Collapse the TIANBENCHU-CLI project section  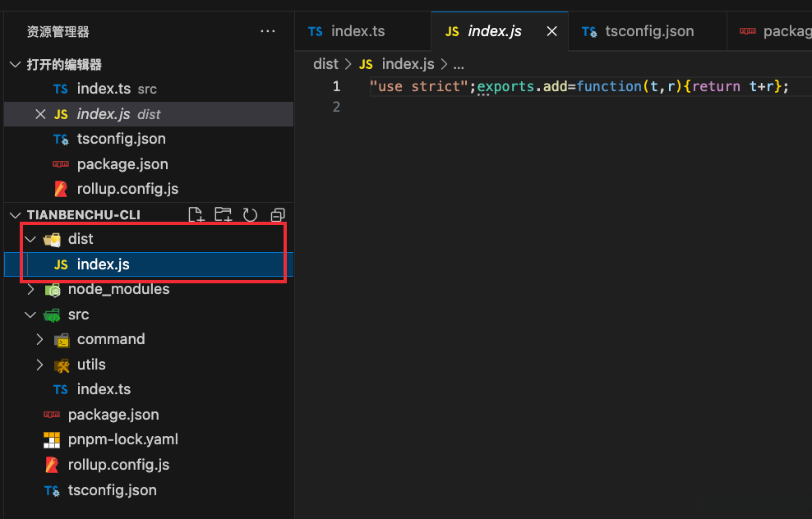(16, 214)
